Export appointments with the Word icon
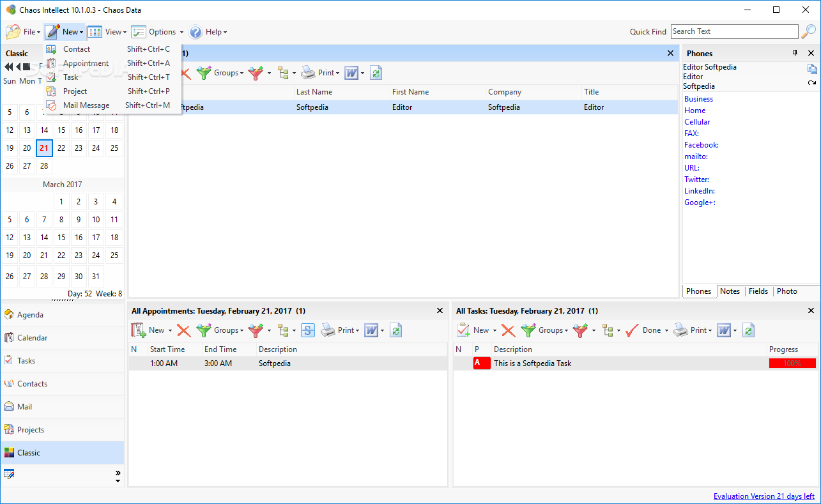The image size is (821, 504). (371, 330)
